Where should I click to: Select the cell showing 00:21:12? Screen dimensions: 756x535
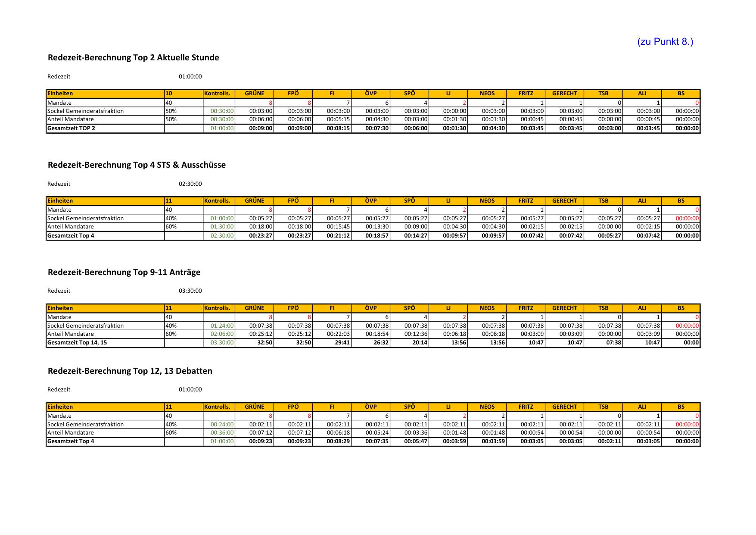338,236
